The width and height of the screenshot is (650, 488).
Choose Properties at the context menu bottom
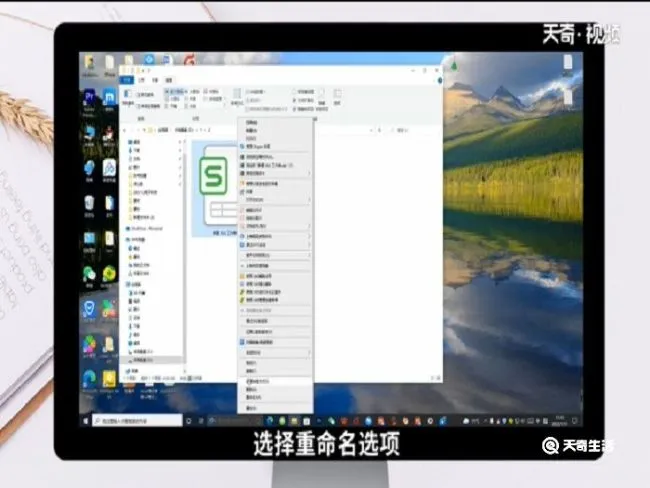tap(275, 408)
